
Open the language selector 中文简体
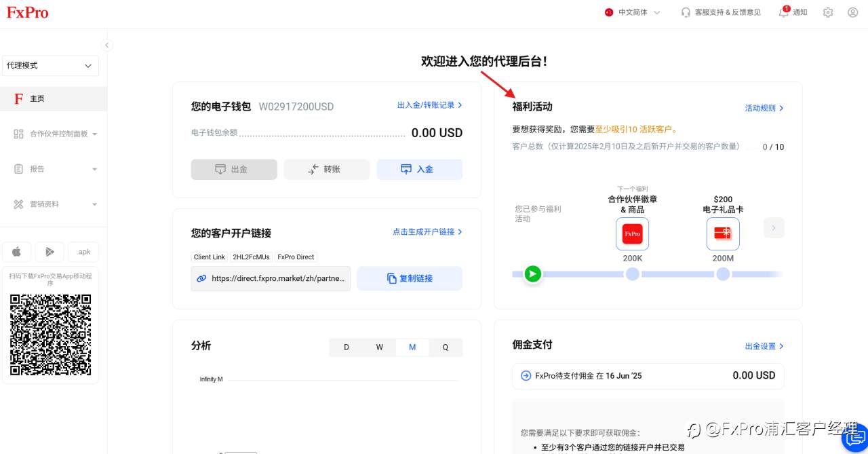point(632,12)
